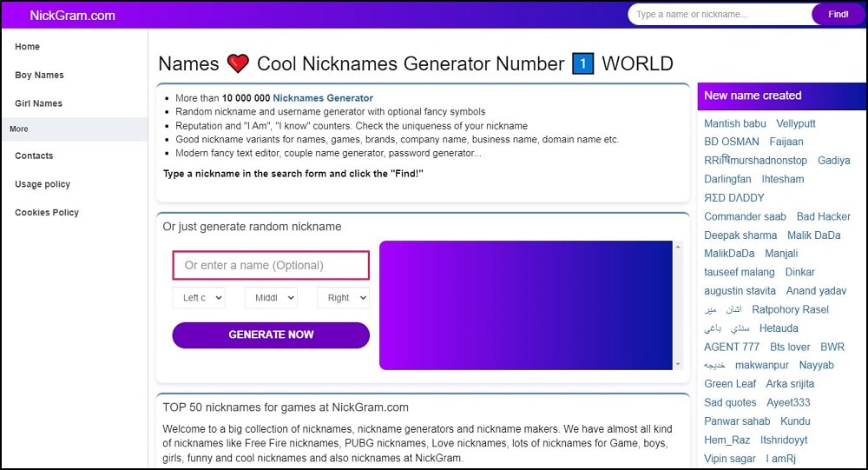868x470 pixels.
Task: Open Girl Names in the sidebar
Action: point(39,103)
